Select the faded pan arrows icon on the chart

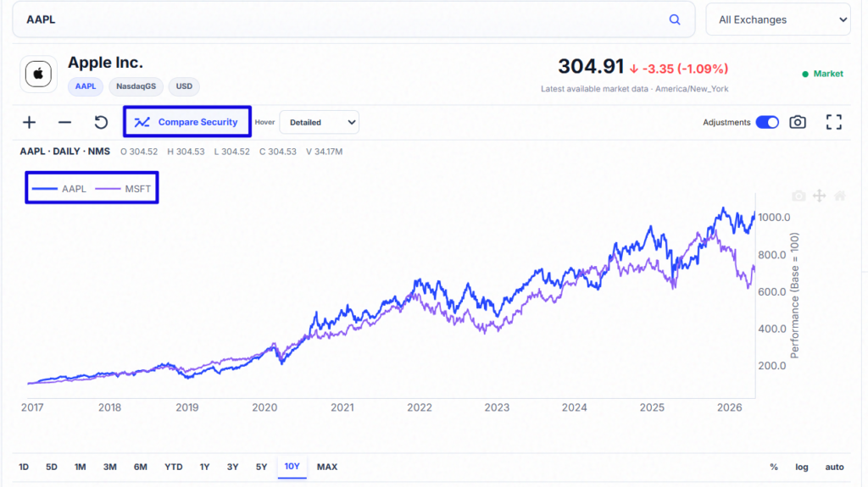(x=820, y=196)
